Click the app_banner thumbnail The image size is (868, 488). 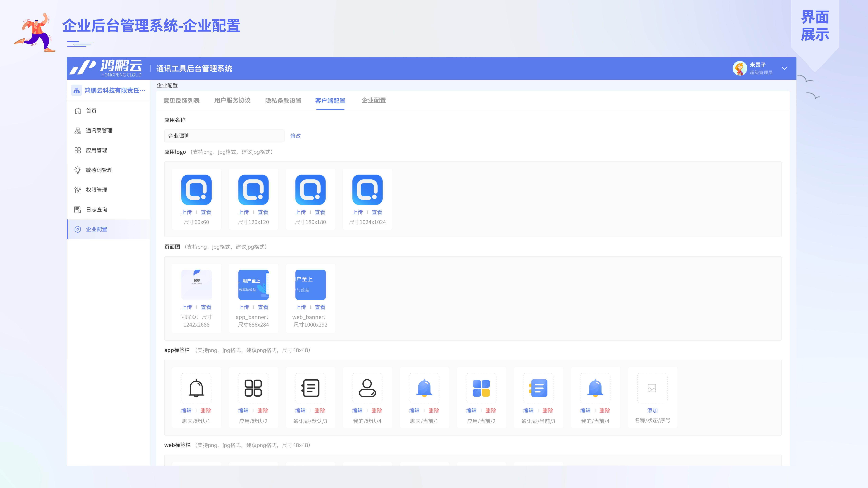tap(253, 285)
